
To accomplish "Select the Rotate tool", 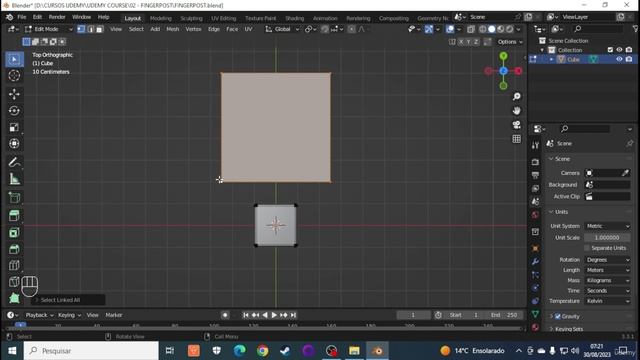I will click(x=14, y=111).
